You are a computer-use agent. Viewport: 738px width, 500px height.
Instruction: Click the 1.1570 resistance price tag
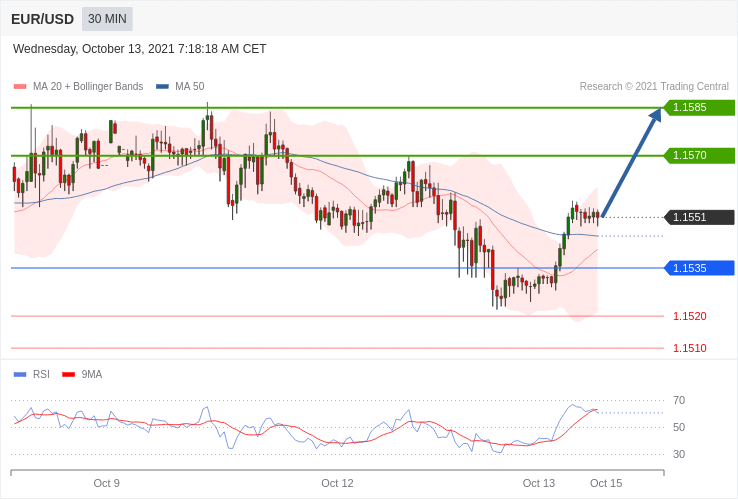pyautogui.click(x=699, y=155)
